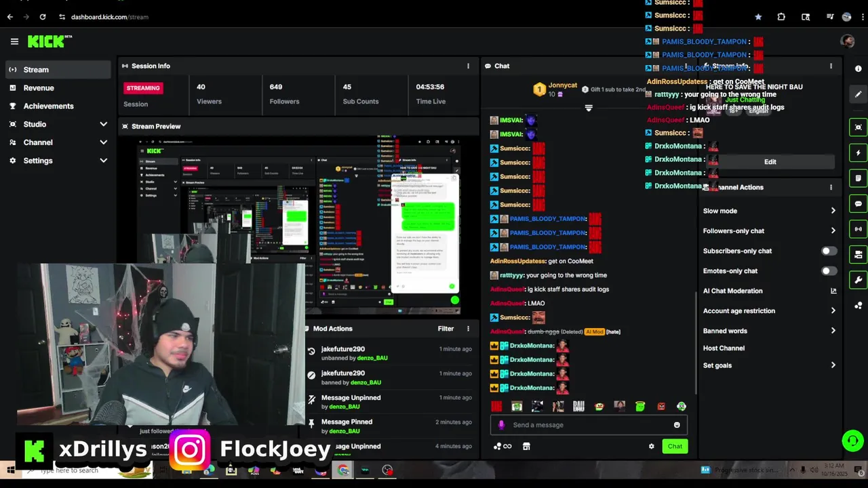Toggle Emotes-only chat switch
The width and height of the screenshot is (868, 488).
coord(828,271)
